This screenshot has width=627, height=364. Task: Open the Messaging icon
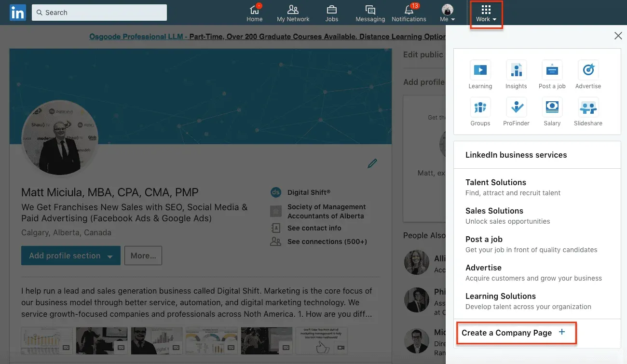coord(370,13)
